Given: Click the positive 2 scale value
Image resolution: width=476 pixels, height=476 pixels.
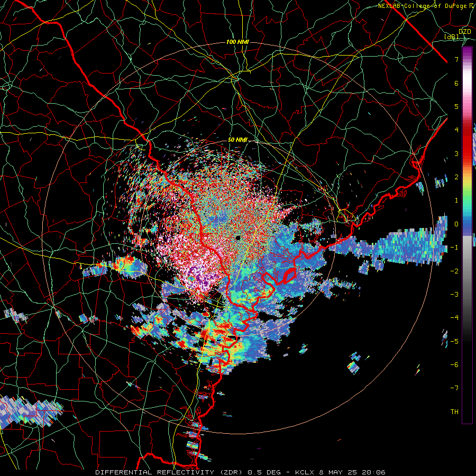Looking at the screenshot, I should pyautogui.click(x=456, y=177).
